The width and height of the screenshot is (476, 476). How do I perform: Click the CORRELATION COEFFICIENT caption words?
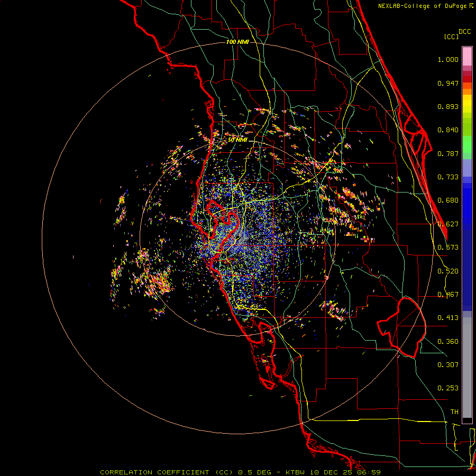click(155, 472)
